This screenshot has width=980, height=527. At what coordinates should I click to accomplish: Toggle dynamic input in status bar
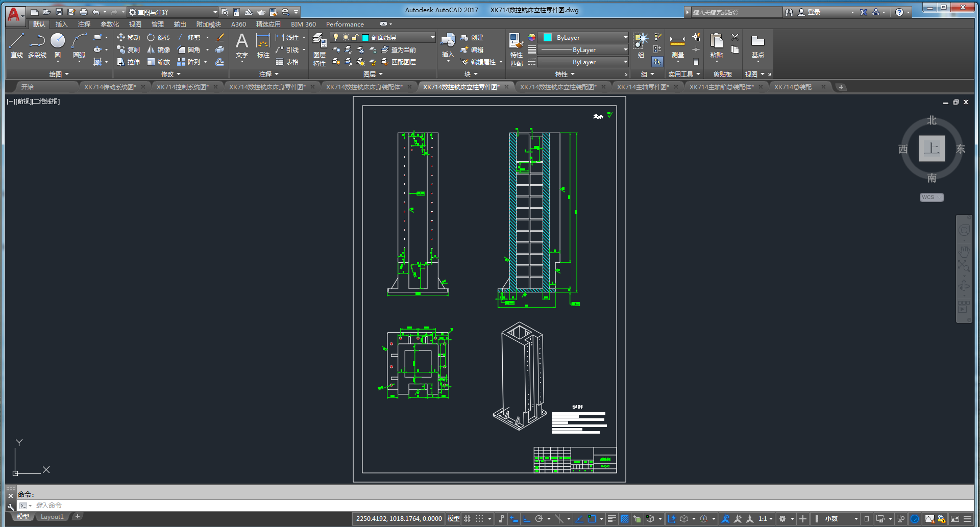[514, 519]
